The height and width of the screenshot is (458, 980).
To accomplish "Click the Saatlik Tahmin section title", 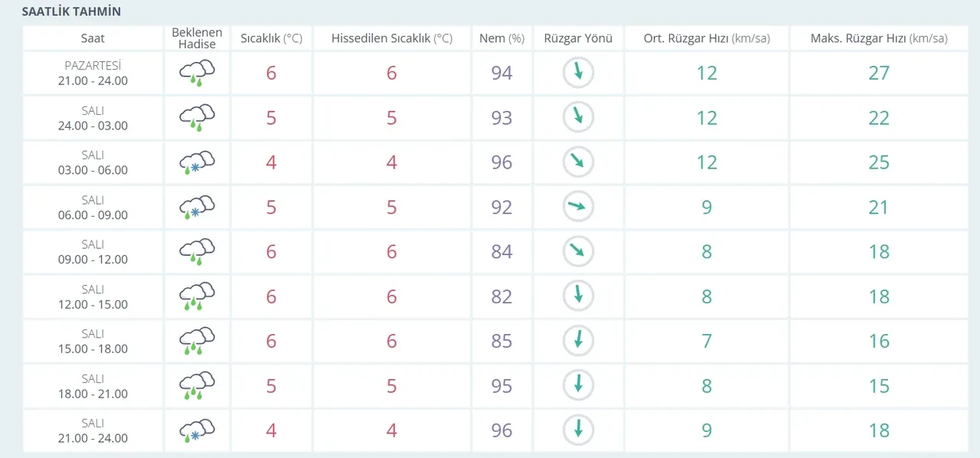I will click(71, 12).
